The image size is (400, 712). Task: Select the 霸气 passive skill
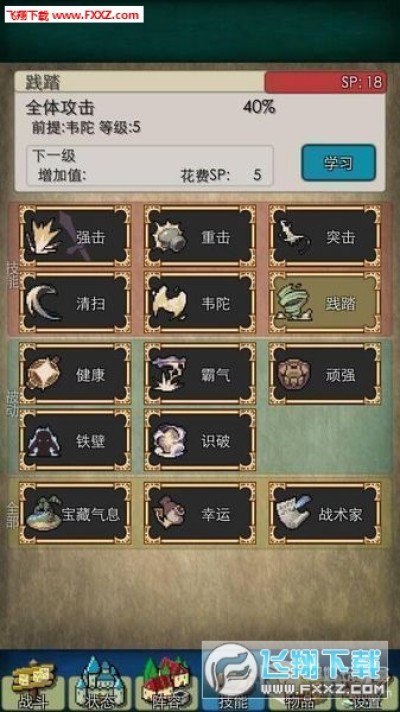(200, 374)
